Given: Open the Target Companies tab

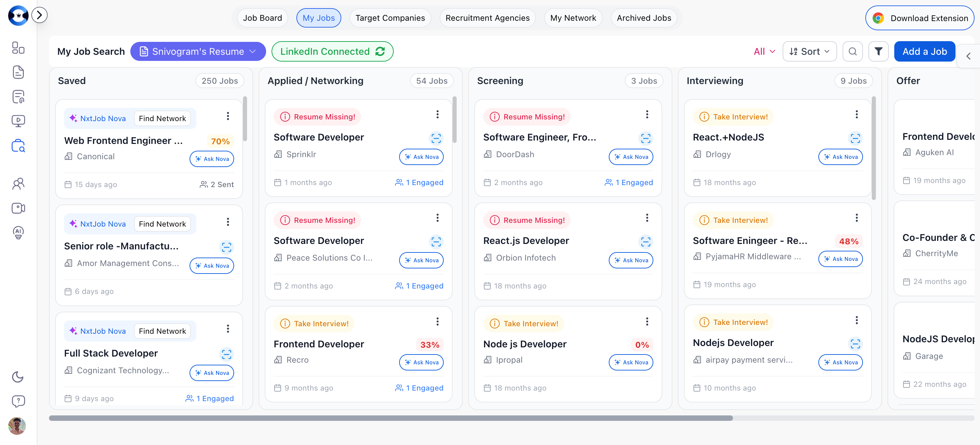Looking at the screenshot, I should coord(390,18).
